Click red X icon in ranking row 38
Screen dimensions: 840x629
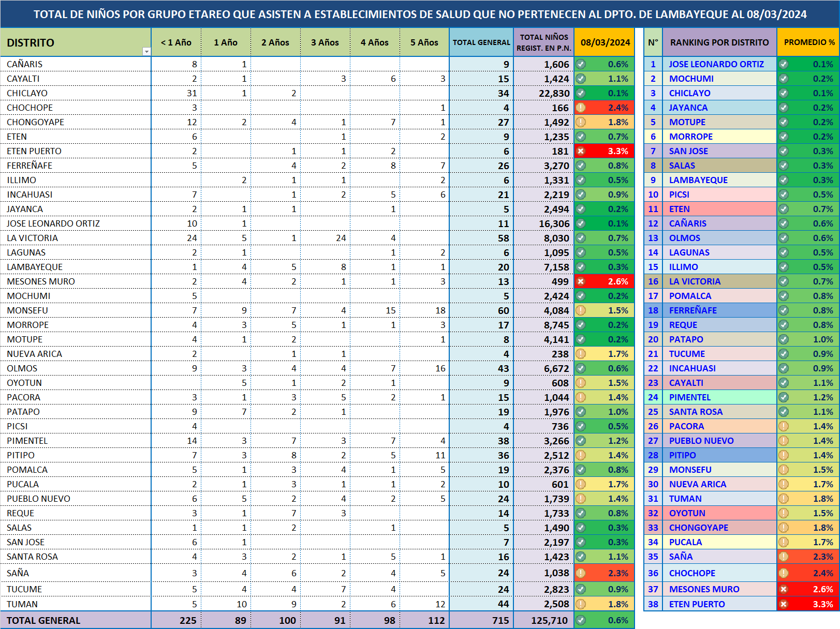(784, 604)
